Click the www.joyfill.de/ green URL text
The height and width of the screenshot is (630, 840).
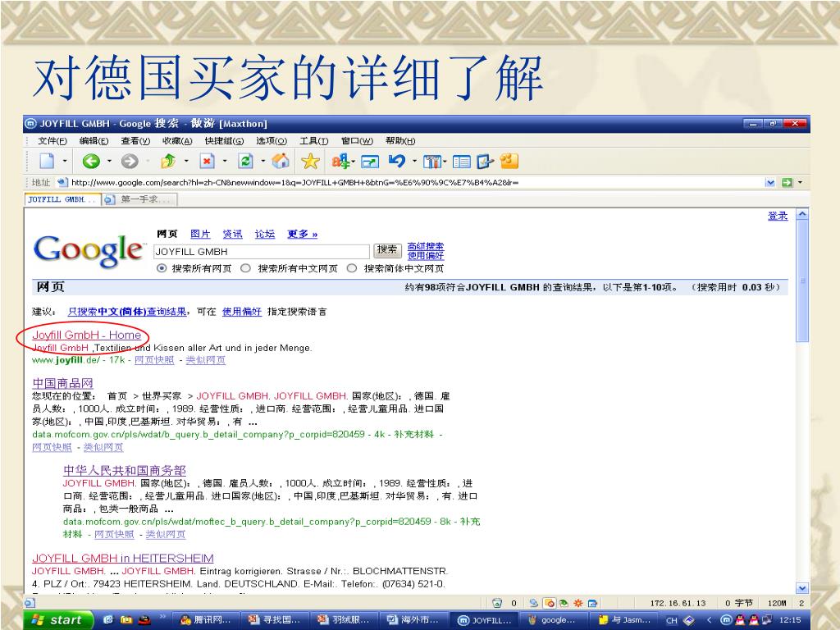click(x=66, y=360)
